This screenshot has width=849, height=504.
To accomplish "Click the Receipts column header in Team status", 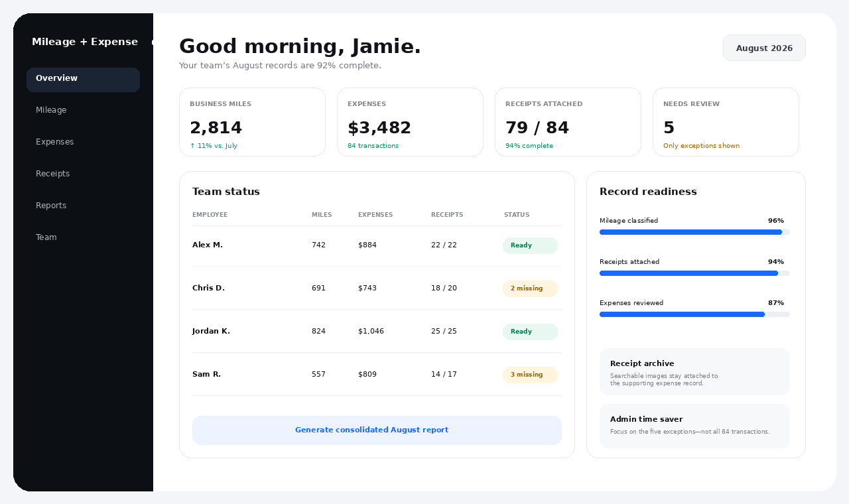I will [x=447, y=215].
